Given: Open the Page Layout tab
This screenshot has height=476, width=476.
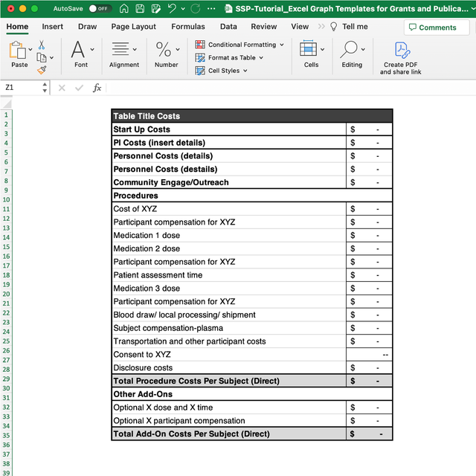Looking at the screenshot, I should (134, 26).
